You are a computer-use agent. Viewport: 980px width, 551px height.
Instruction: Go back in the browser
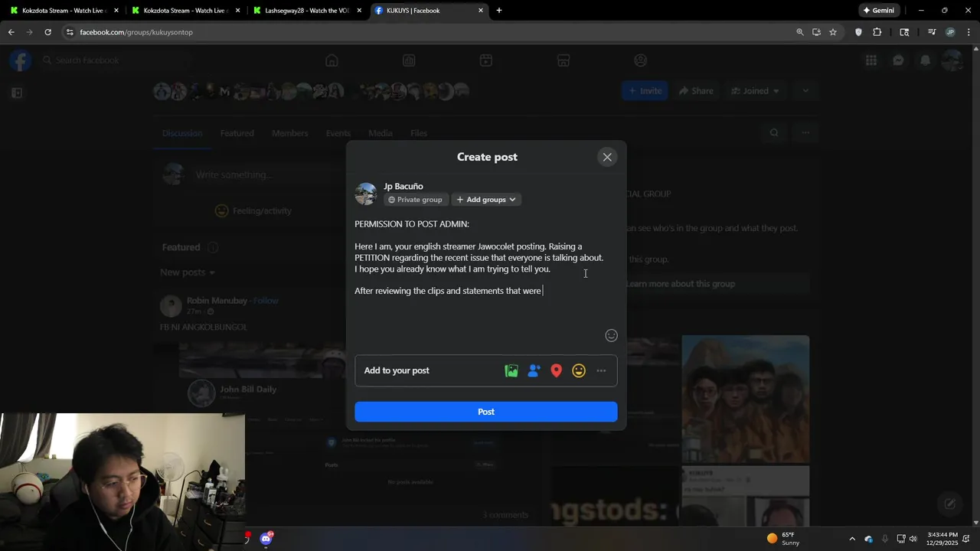tap(11, 32)
